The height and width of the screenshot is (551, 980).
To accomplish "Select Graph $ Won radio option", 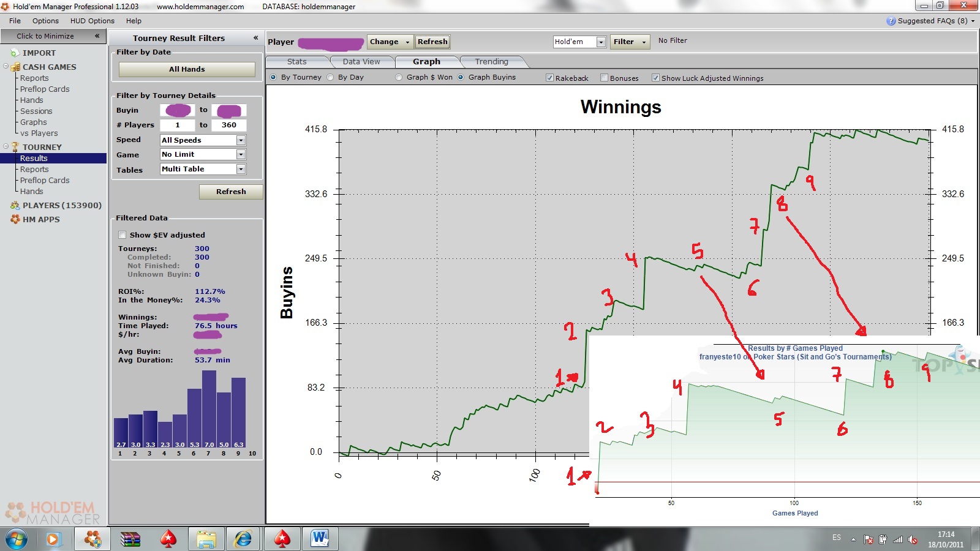I will (x=399, y=77).
